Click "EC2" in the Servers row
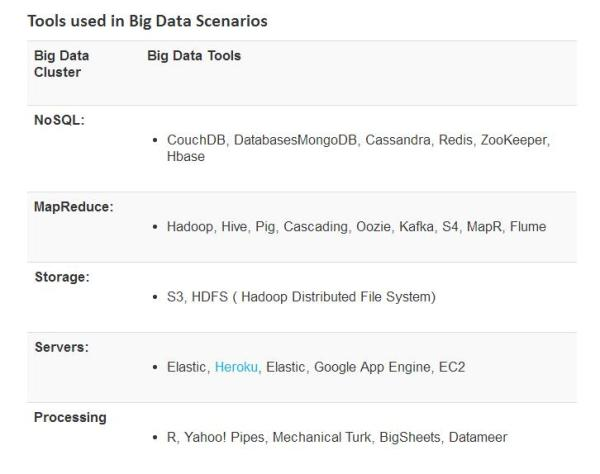 pyautogui.click(x=452, y=367)
